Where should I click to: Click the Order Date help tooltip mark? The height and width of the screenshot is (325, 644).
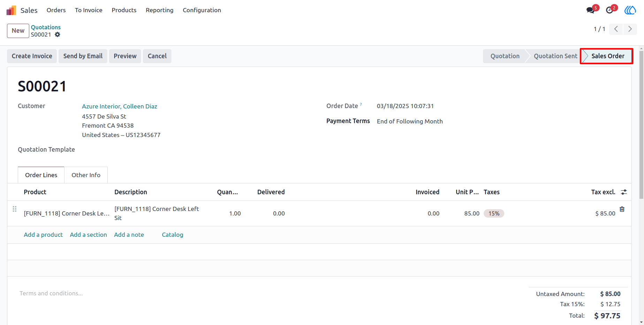tap(361, 104)
